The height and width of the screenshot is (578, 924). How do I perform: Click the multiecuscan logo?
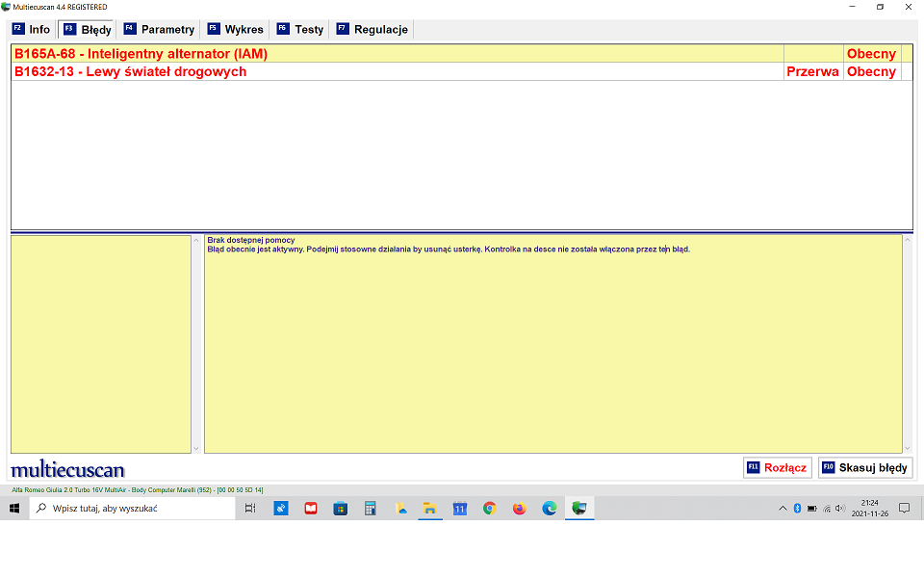tap(67, 469)
